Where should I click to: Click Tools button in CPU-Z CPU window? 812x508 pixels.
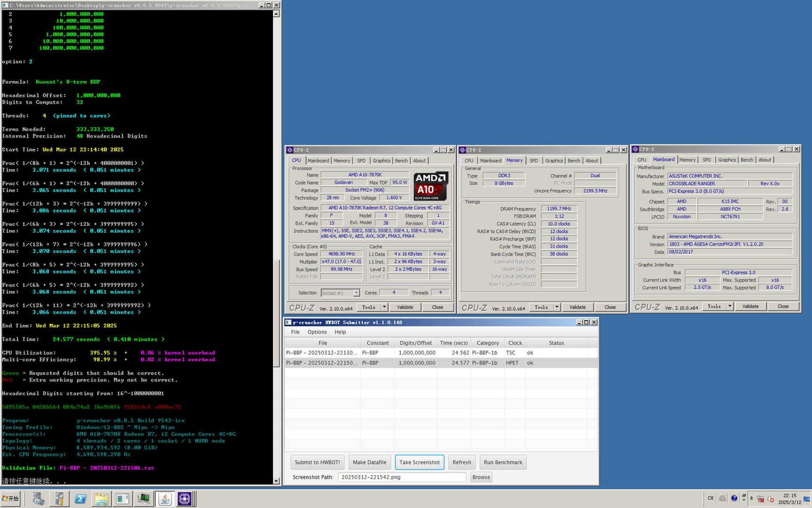coord(369,307)
